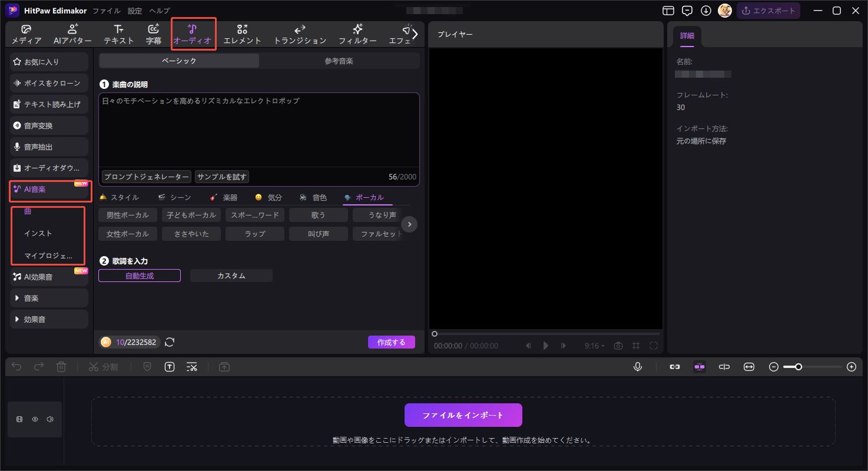Choose 自動生成 lyrics mode
This screenshot has height=471, width=868.
(x=140, y=276)
